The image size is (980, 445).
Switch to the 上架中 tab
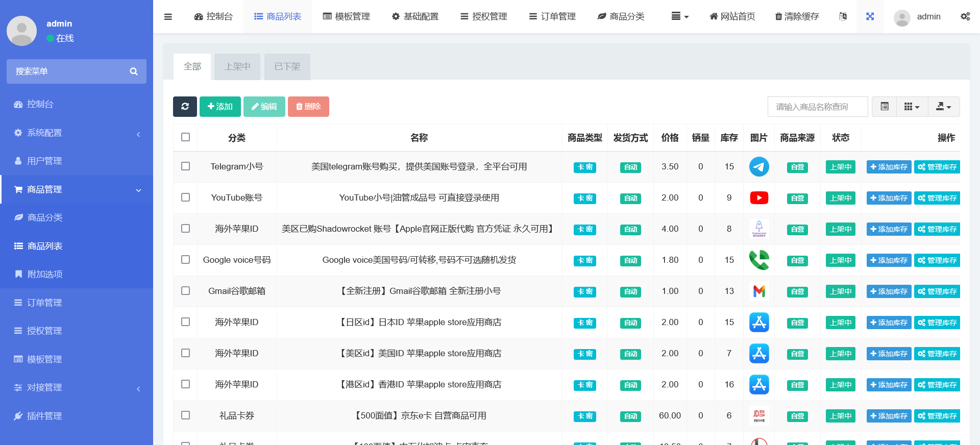237,67
